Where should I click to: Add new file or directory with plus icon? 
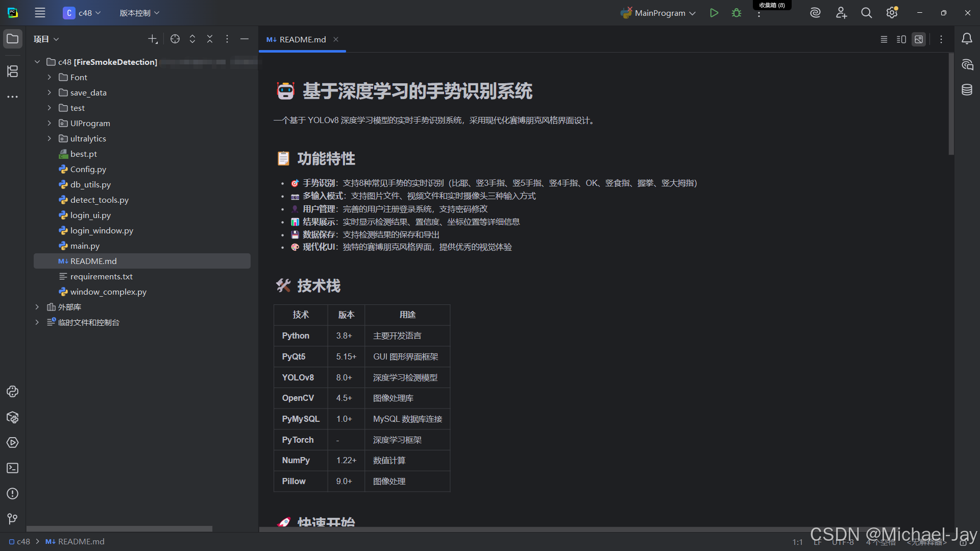[x=153, y=39]
